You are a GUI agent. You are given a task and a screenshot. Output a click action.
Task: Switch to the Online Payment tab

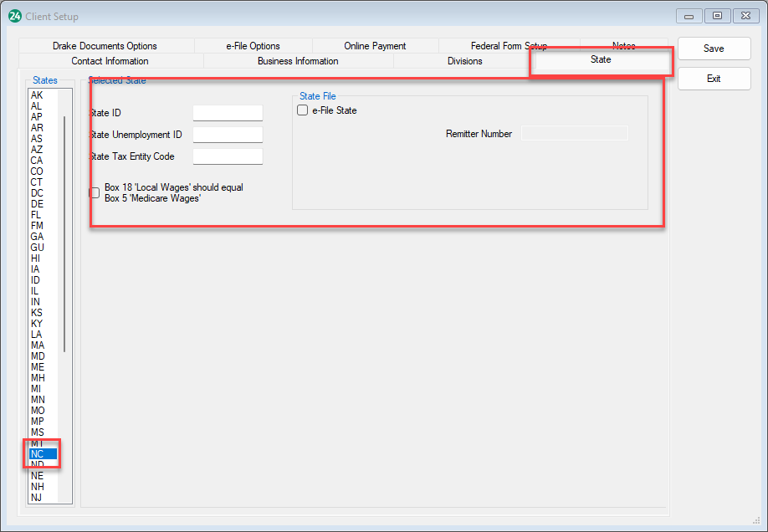375,46
